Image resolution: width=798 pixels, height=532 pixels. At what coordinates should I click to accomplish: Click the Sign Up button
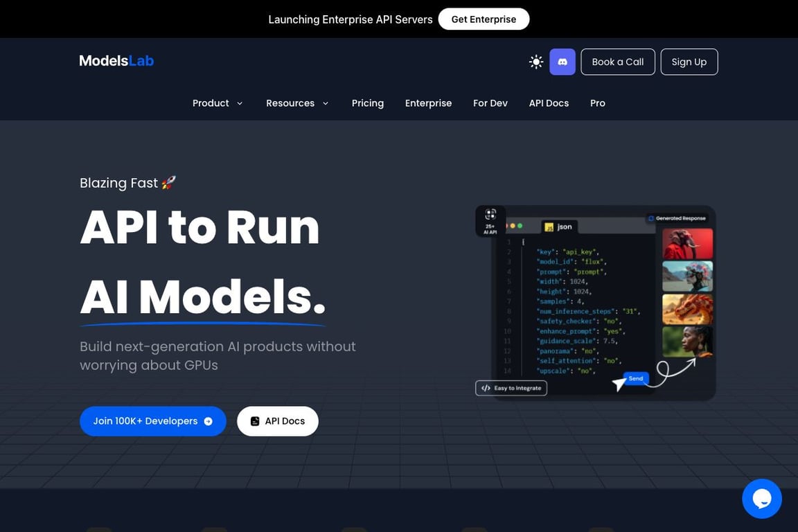coord(689,62)
